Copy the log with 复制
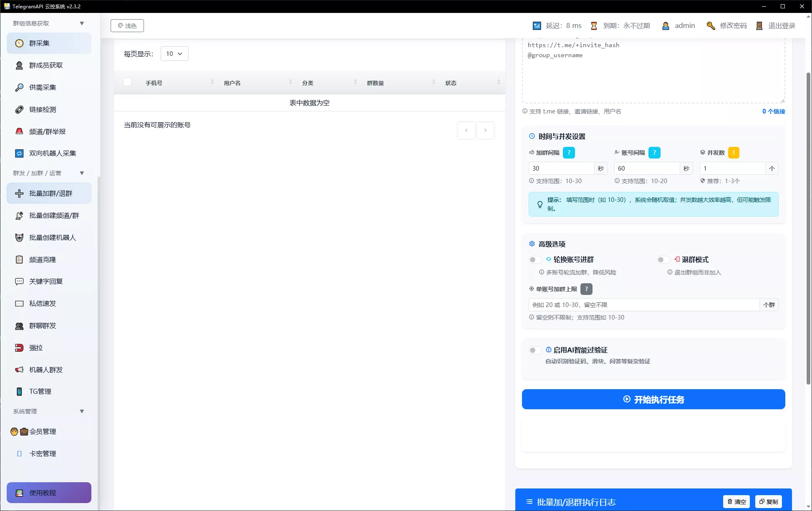The height and width of the screenshot is (511, 812). pos(769,501)
